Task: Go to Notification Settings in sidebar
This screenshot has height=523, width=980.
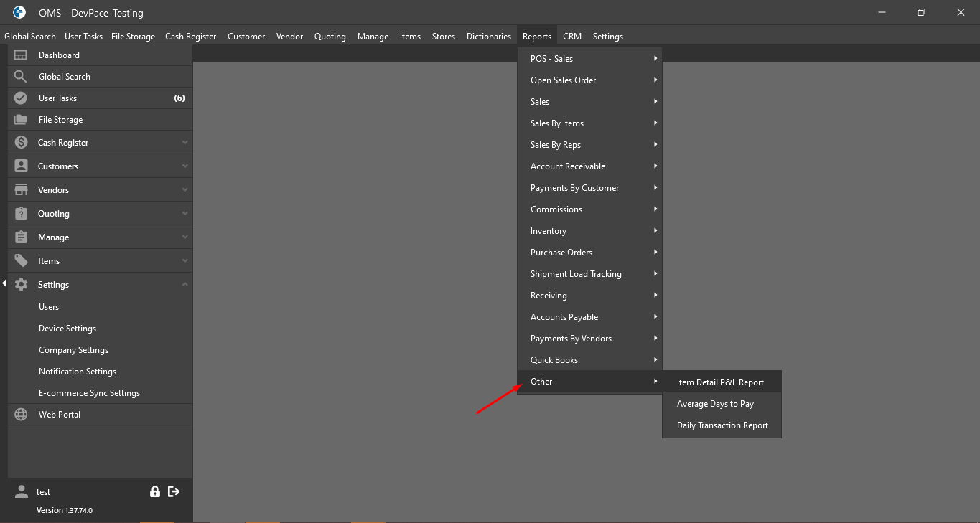Action: tap(78, 372)
